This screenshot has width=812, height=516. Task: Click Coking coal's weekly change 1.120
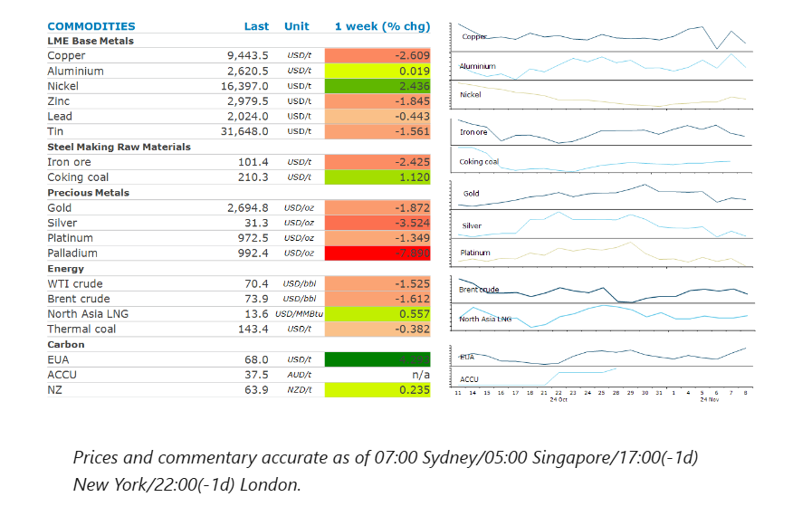tap(377, 177)
